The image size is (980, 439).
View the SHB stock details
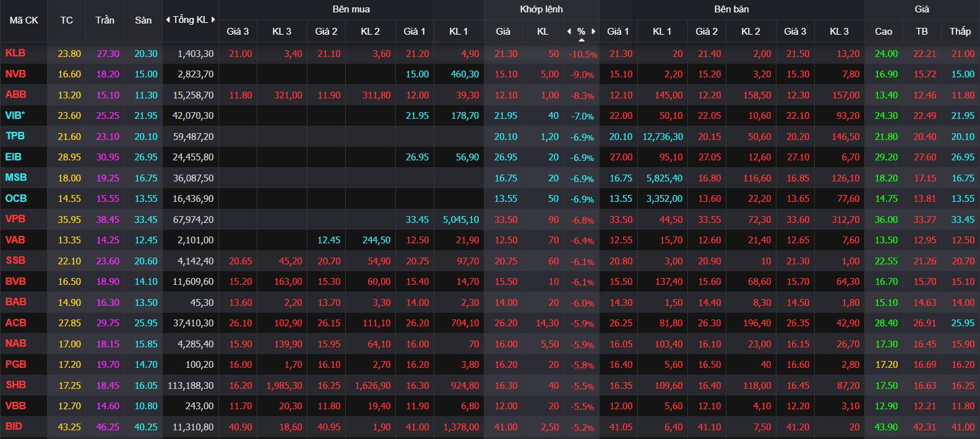tap(15, 385)
